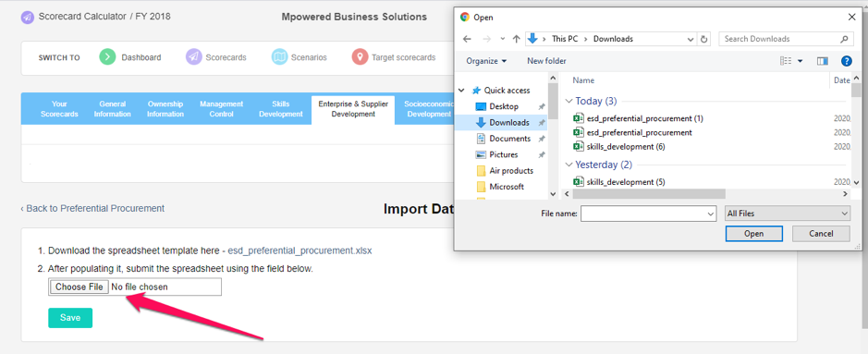Image resolution: width=868 pixels, height=354 pixels.
Task: Click the Name column header
Action: point(583,80)
